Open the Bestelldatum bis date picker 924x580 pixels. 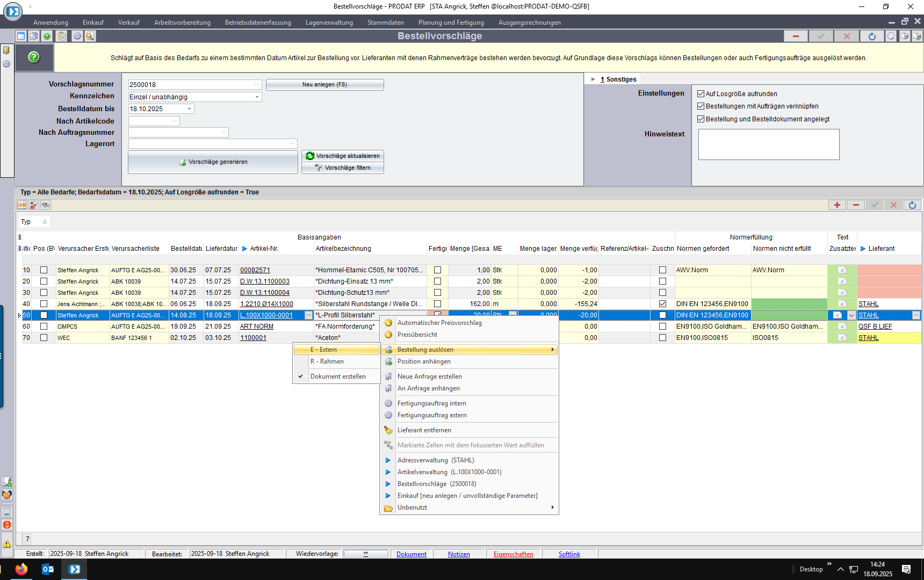(x=189, y=109)
